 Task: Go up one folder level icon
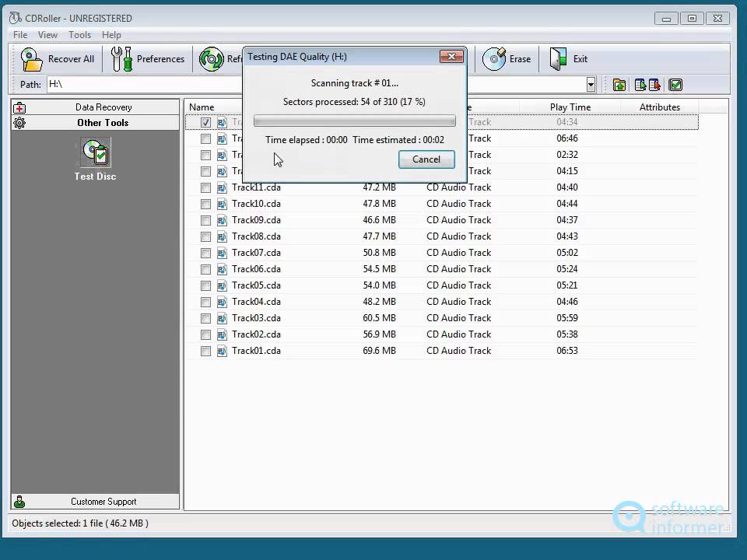619,86
